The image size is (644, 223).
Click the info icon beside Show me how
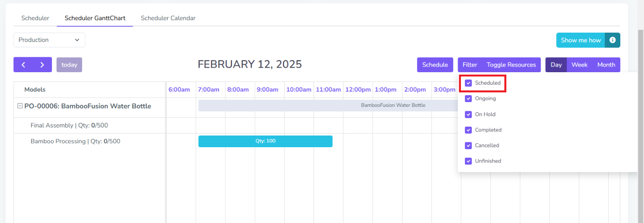(612, 40)
